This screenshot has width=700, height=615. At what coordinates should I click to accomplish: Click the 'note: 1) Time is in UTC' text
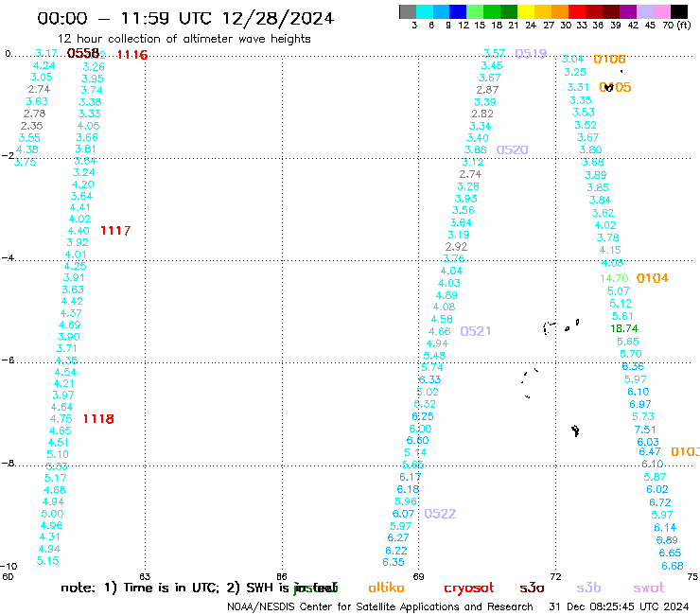(139, 588)
